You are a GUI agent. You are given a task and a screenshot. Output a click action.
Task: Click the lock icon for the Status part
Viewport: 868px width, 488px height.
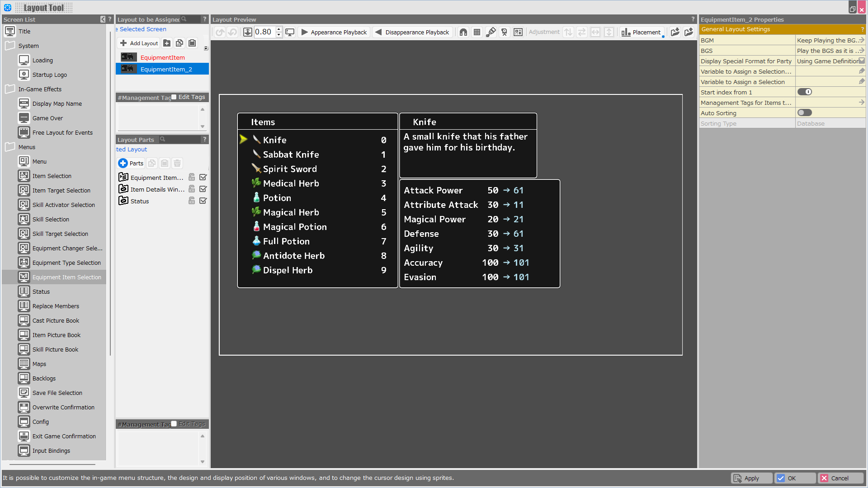pos(192,201)
